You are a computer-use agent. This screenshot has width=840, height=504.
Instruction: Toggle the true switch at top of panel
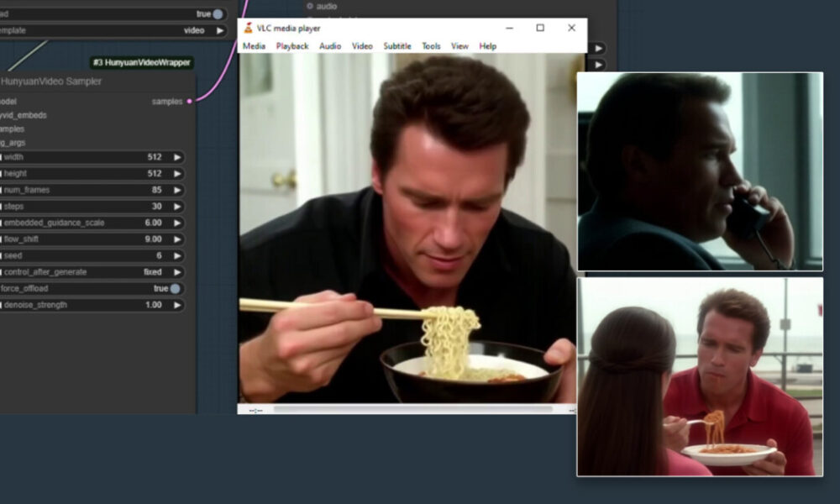pos(218,14)
